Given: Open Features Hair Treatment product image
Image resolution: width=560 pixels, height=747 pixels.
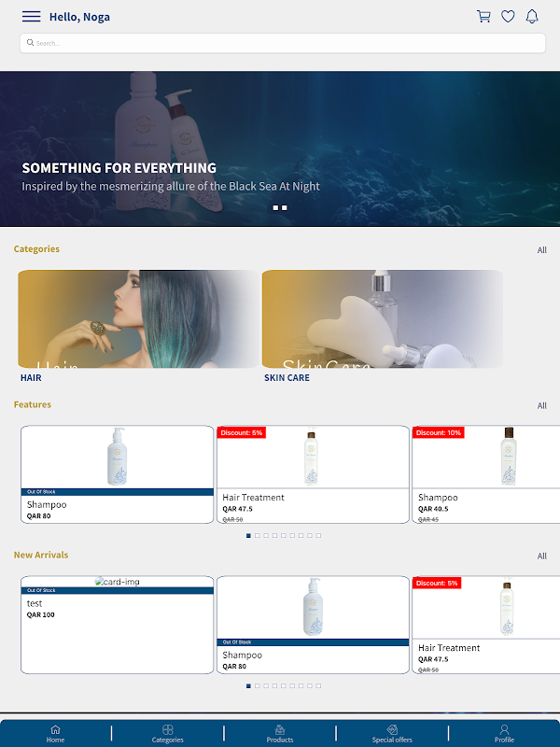Looking at the screenshot, I should point(312,457).
